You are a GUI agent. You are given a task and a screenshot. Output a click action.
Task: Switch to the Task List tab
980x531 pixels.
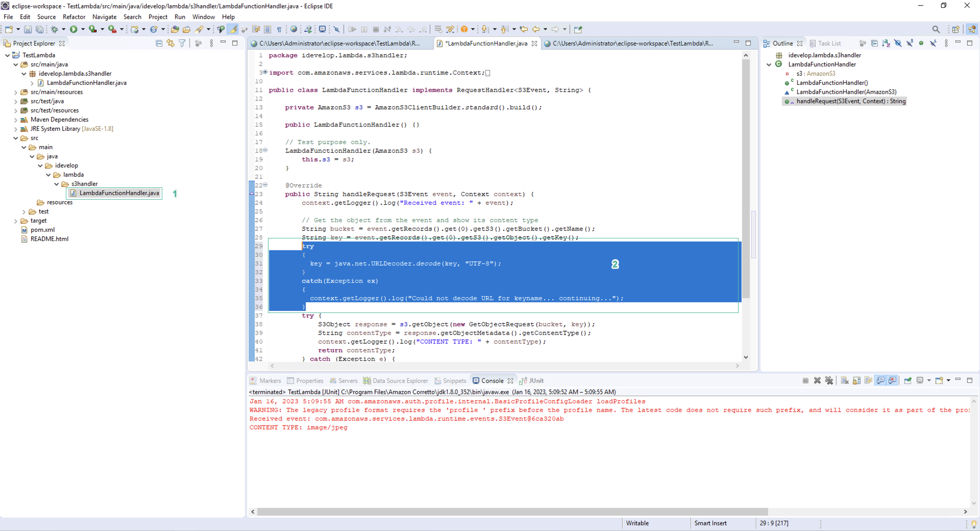tap(825, 43)
